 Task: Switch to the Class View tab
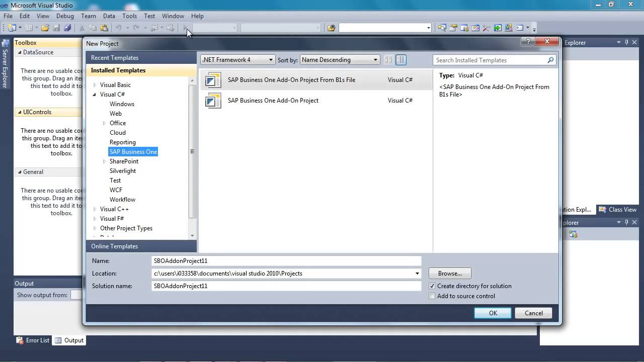[617, 210]
